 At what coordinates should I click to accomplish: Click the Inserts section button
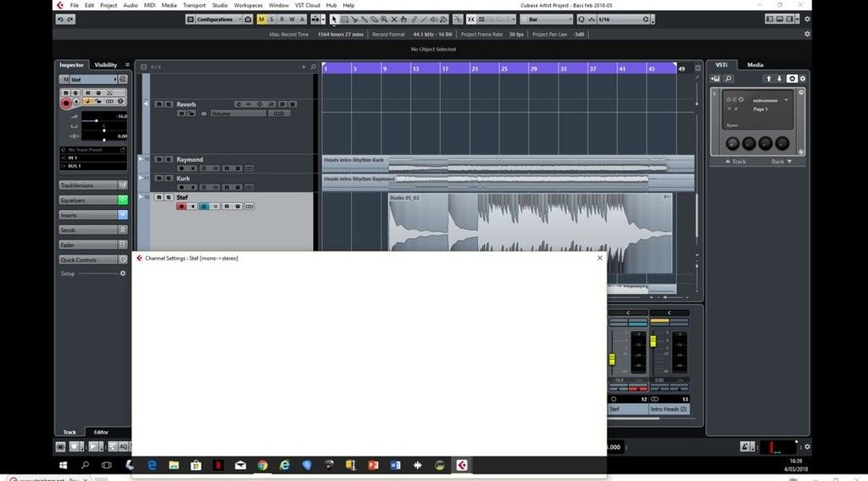(87, 215)
